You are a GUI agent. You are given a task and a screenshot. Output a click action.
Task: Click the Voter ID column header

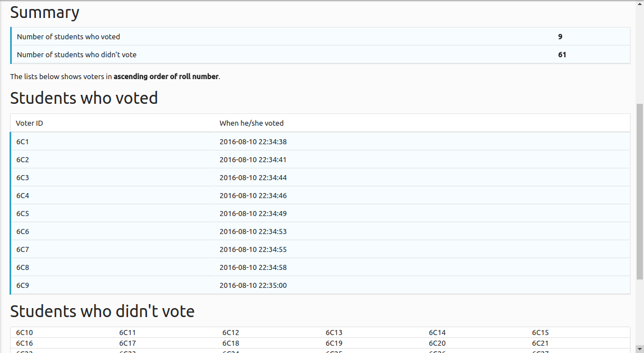tap(29, 123)
